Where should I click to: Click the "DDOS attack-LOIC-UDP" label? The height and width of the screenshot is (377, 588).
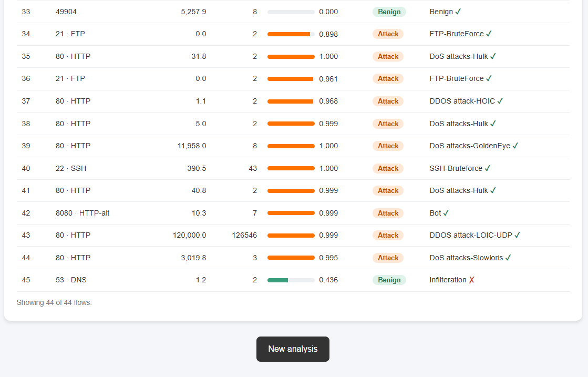[x=471, y=235]
